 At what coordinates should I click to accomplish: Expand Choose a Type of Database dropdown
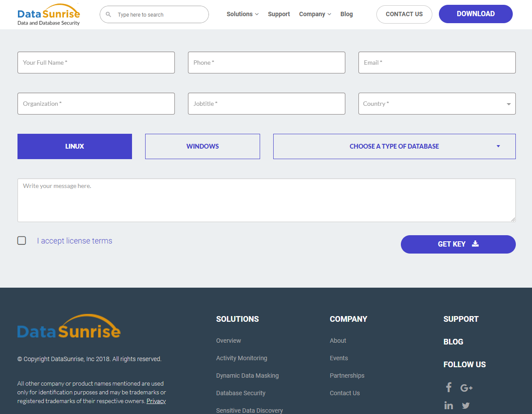(x=394, y=146)
